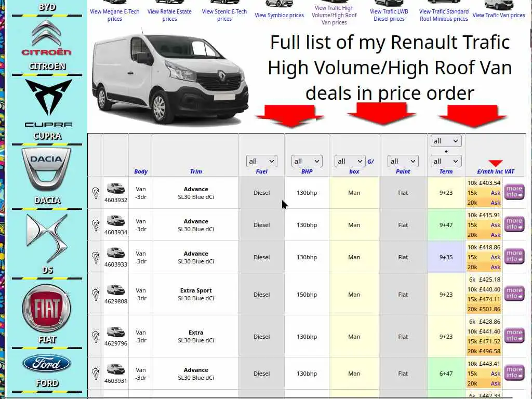Image resolution: width=532 pixels, height=399 pixels.
Task: Click van thumbnail for deal 4603934
Action: tap(116, 220)
